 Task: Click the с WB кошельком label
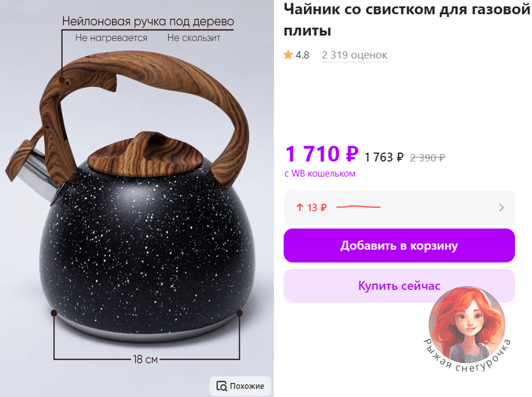[320, 174]
